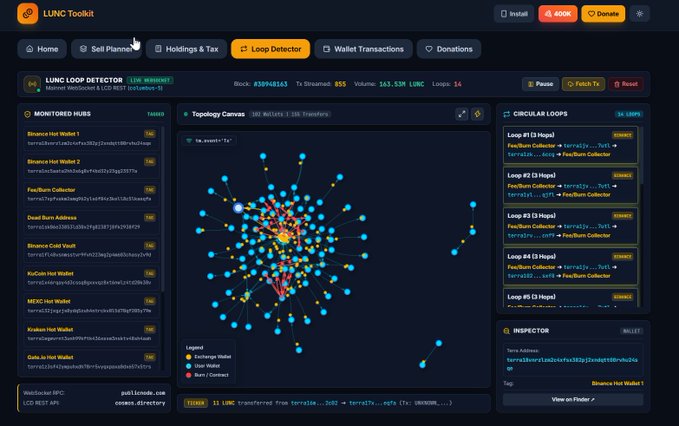Screen dimensions: 679x426
Task: Open Loop #1 (3 Hops) card
Action: coord(570,145)
